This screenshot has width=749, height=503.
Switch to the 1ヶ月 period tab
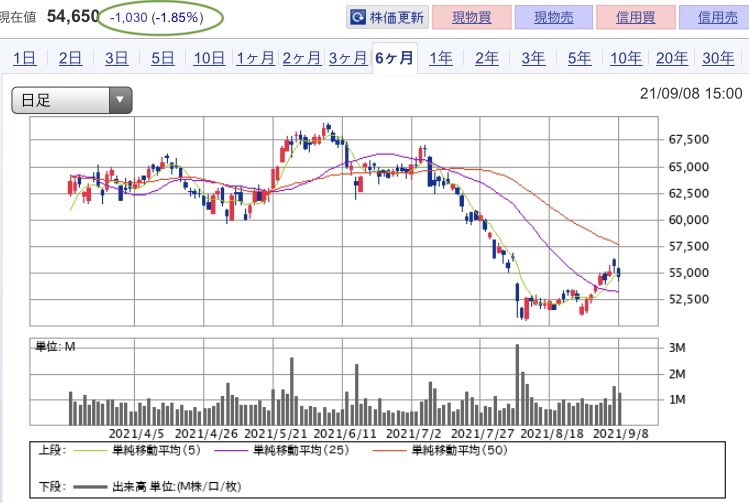tap(256, 58)
